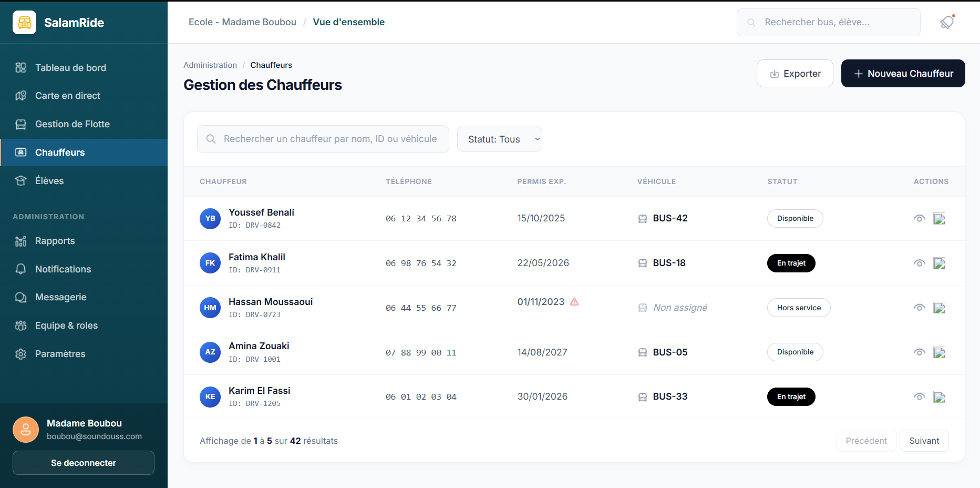Go to Gestion de Flotte in sidebar
Image resolution: width=980 pixels, height=488 pixels.
72,124
